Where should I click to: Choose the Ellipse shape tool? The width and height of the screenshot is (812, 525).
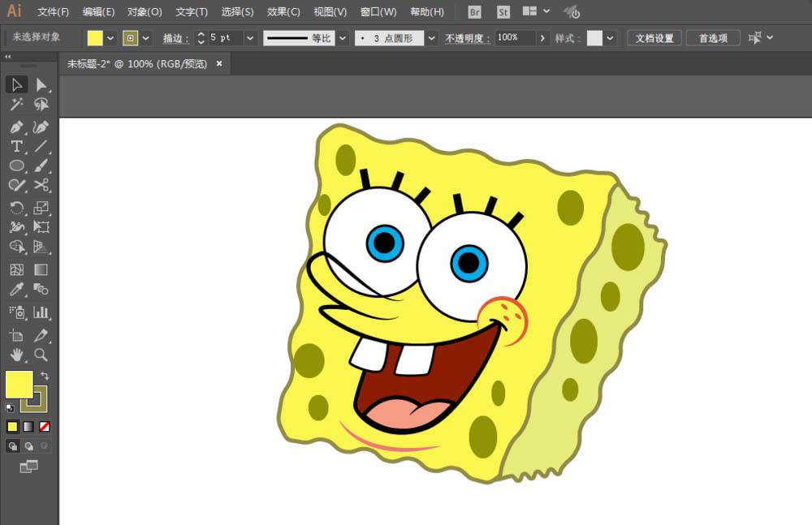tap(16, 166)
